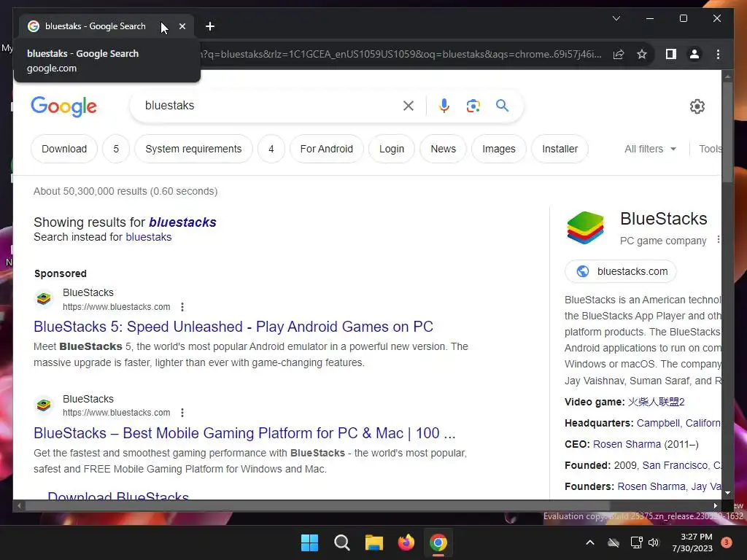Click the Campbell headquarters link
This screenshot has height=560, width=747.
(679, 424)
